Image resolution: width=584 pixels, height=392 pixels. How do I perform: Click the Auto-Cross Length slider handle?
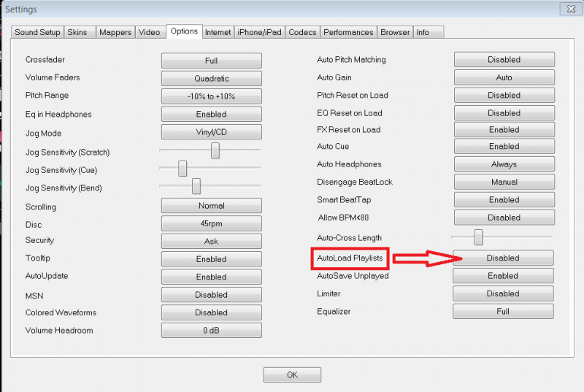click(479, 237)
